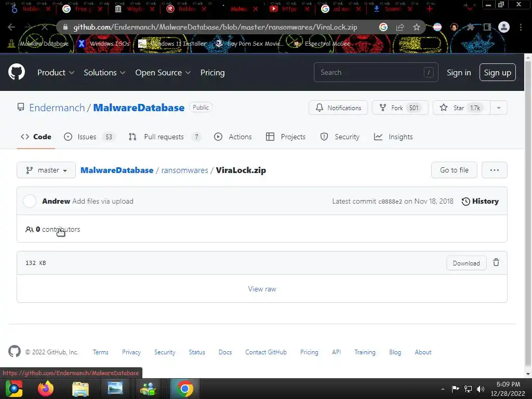
Task: View file History
Action: [480, 201]
